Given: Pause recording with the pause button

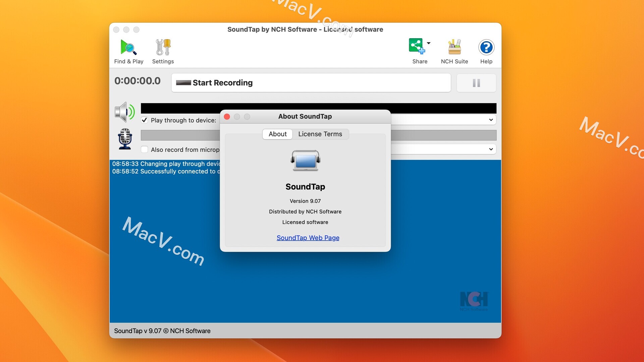Looking at the screenshot, I should click(476, 83).
